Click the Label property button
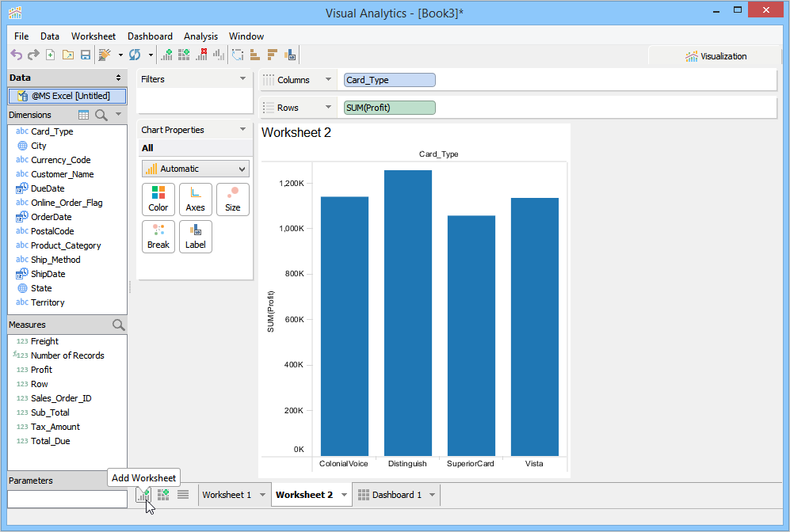The image size is (790, 532). (x=196, y=237)
